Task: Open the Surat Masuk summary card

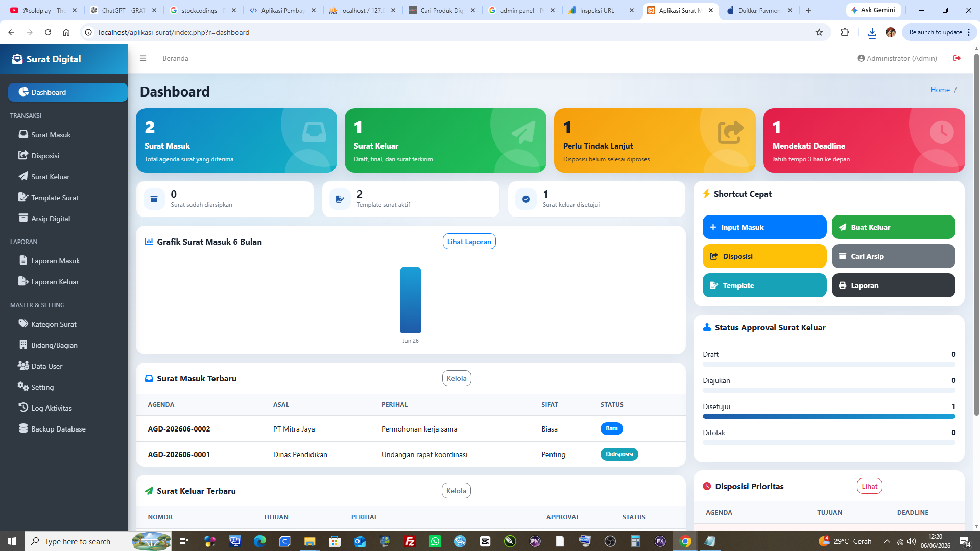Action: [236, 140]
